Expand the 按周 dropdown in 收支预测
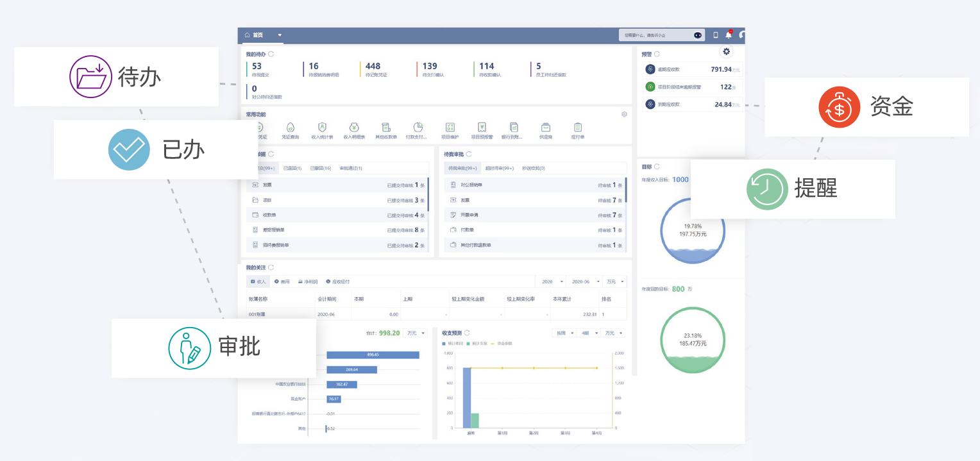 point(564,333)
